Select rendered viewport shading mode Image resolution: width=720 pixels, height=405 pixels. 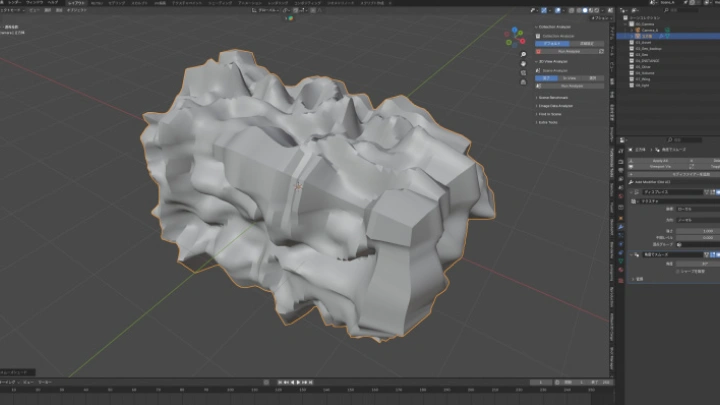pos(596,10)
